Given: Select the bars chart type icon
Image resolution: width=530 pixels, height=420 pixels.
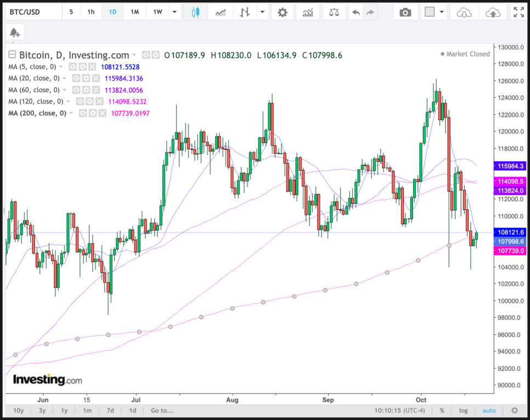Looking at the screenshot, I should click(245, 13).
